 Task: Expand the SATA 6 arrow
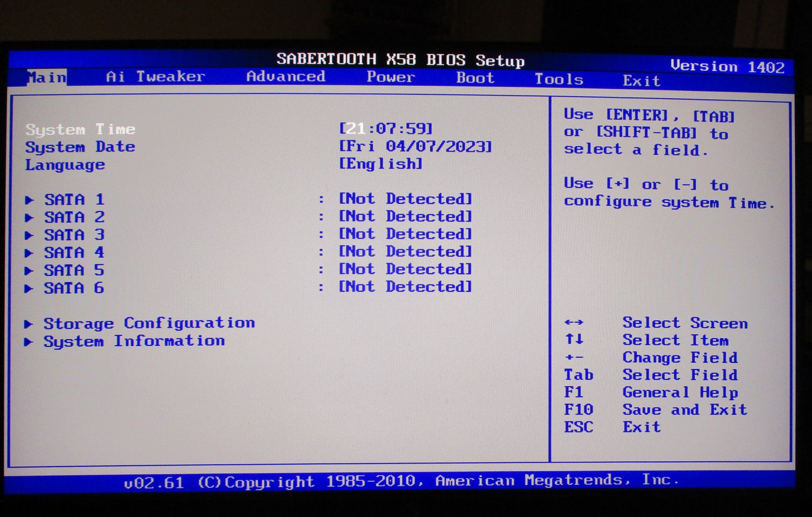(29, 288)
